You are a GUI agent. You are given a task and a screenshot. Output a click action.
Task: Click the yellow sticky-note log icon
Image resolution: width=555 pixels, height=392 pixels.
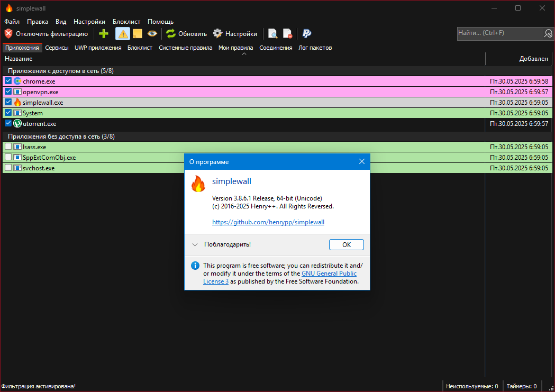tap(138, 34)
